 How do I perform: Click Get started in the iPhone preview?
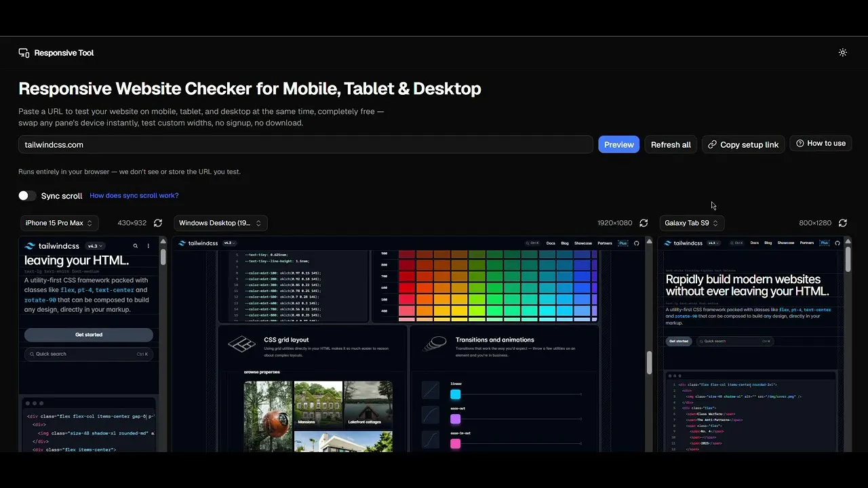[x=89, y=335]
